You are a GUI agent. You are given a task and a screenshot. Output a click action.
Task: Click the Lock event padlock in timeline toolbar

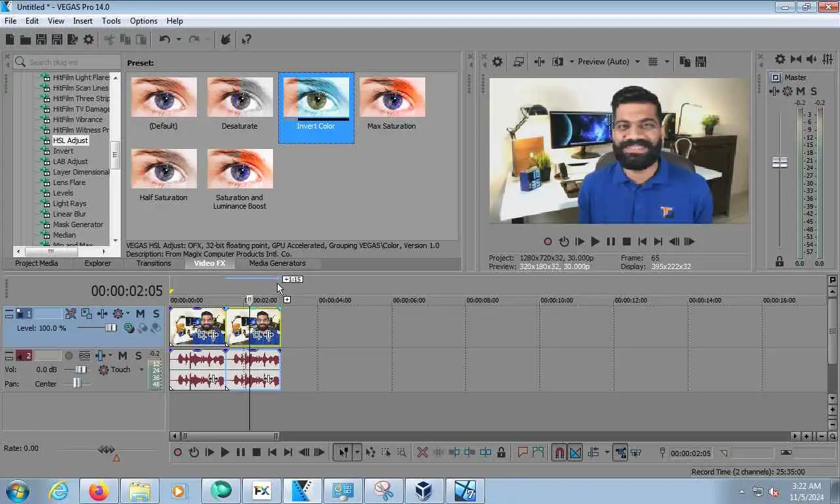tap(501, 452)
